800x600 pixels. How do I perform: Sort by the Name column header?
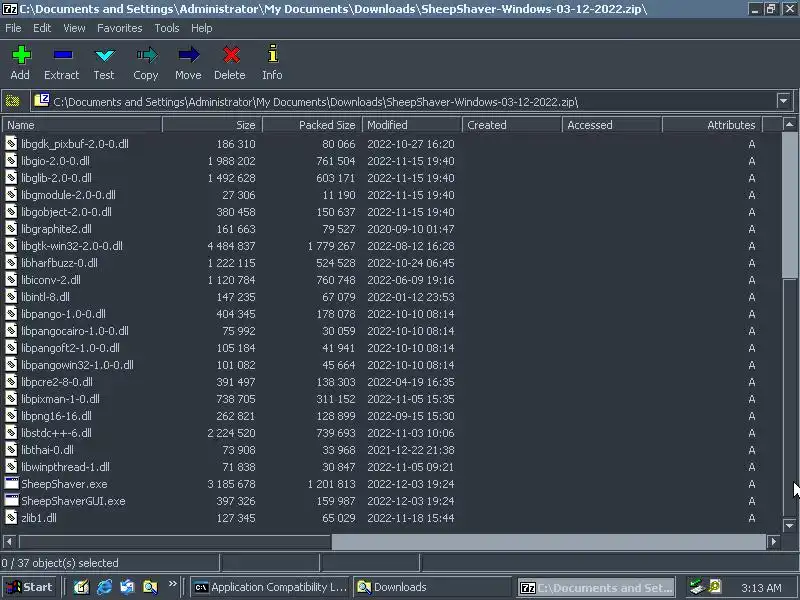(x=82, y=124)
